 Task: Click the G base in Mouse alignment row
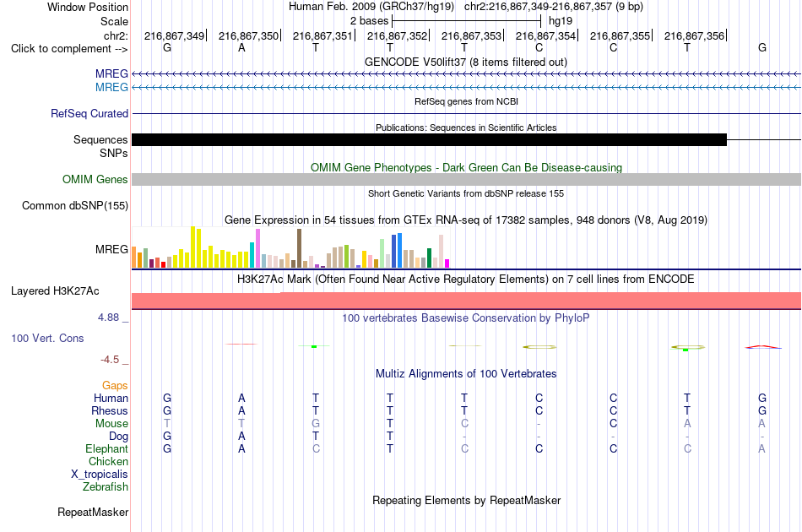click(316, 424)
